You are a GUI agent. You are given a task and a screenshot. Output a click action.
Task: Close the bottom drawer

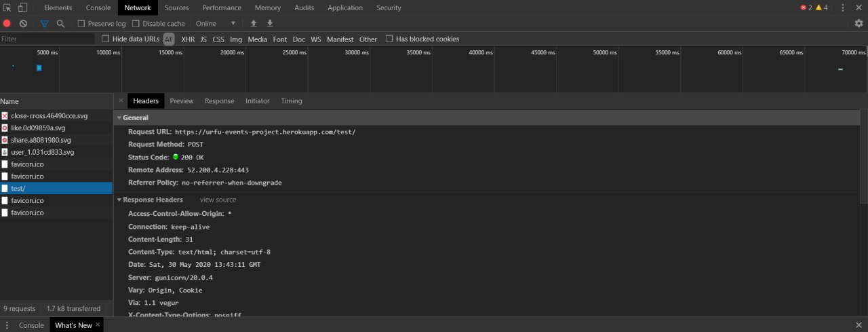(859, 325)
